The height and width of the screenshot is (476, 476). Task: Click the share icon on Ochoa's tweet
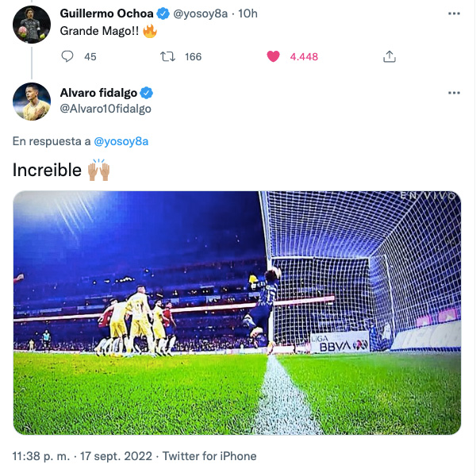tap(389, 56)
